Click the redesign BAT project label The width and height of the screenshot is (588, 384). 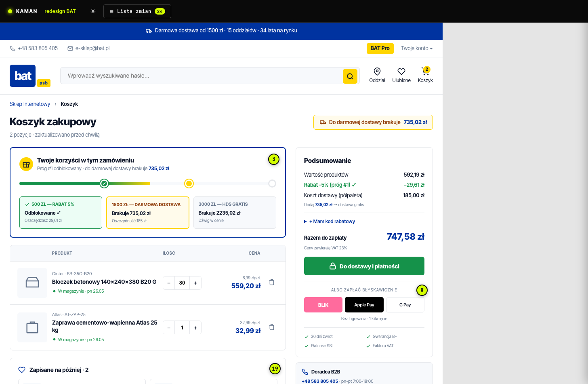point(60,11)
